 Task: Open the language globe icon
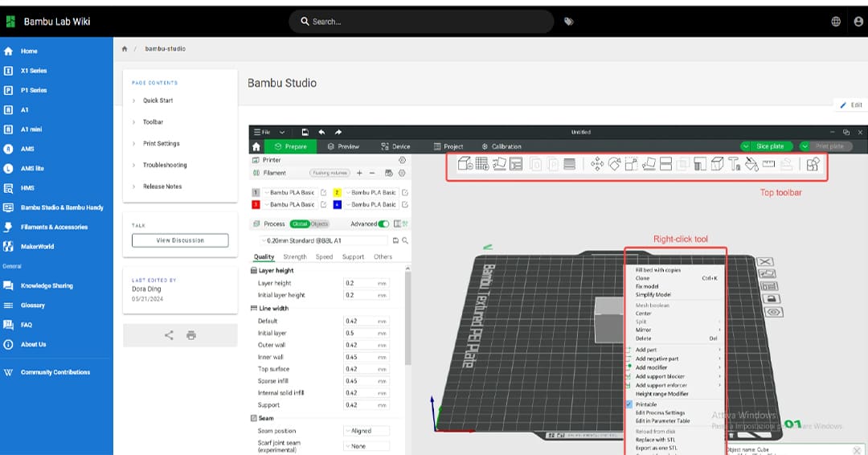pyautogui.click(x=836, y=22)
